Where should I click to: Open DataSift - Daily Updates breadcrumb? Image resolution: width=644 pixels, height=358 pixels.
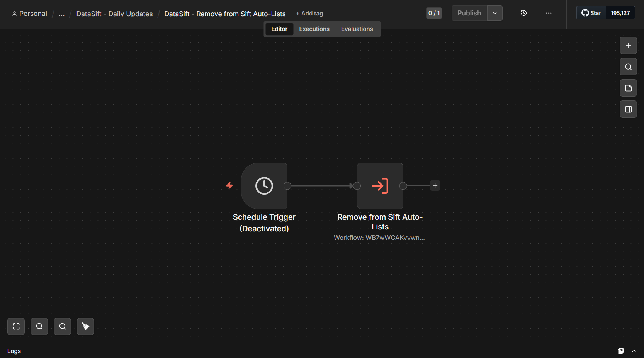114,14
